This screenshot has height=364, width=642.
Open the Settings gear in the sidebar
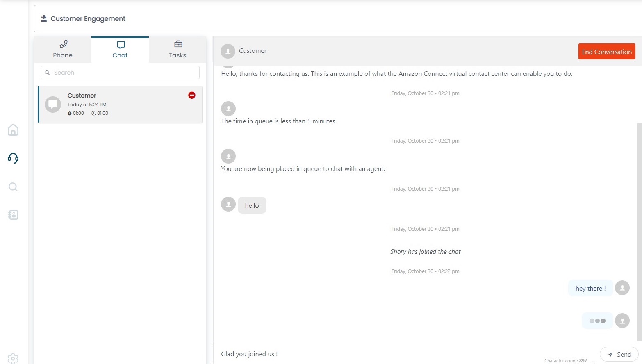(13, 358)
